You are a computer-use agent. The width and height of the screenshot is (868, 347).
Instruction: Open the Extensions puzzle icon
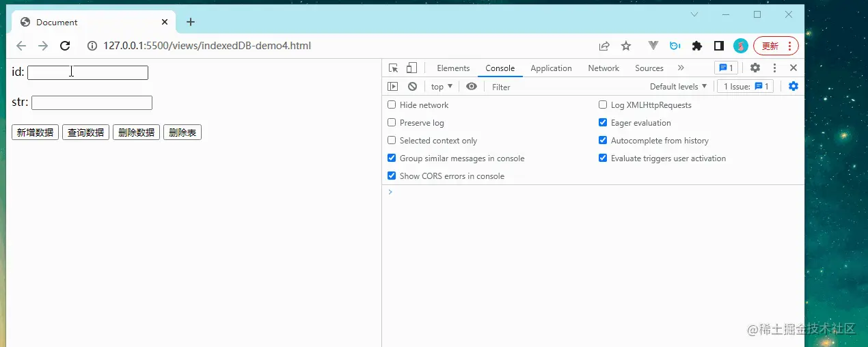coord(697,46)
